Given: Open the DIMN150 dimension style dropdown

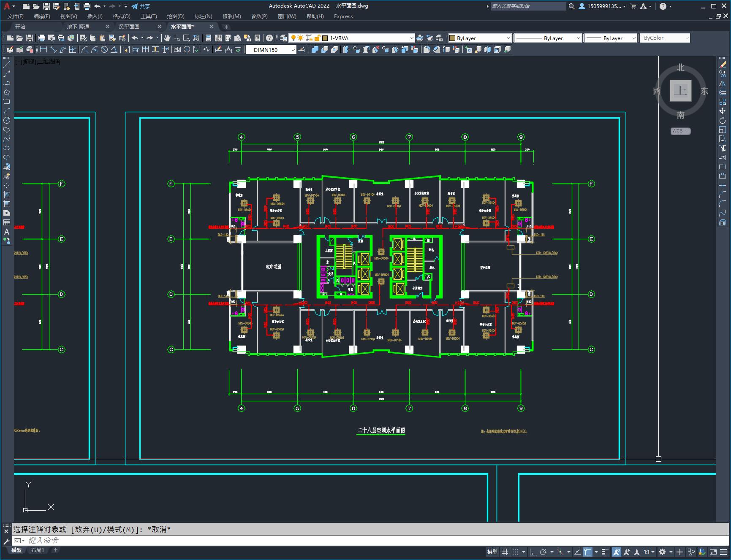Looking at the screenshot, I should pos(271,50).
